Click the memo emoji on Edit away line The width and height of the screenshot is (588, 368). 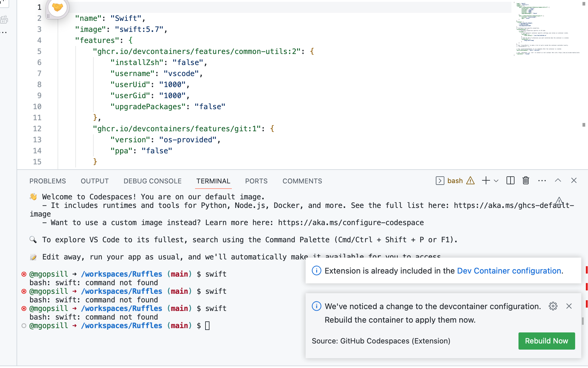33,257
